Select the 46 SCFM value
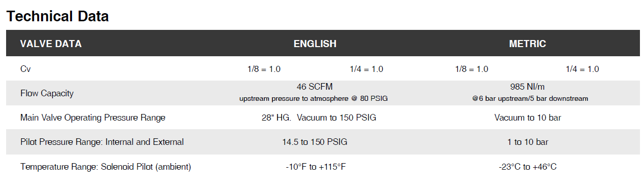 tap(315, 87)
